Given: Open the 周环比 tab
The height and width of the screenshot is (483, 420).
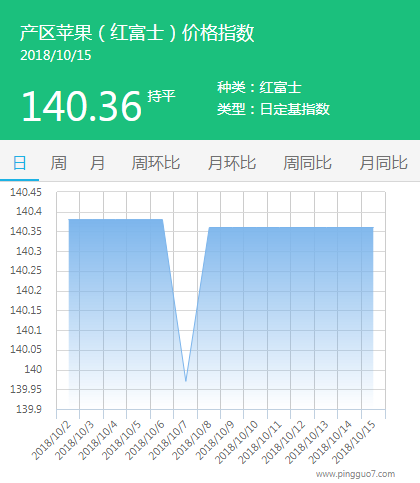Looking at the screenshot, I should [x=156, y=163].
